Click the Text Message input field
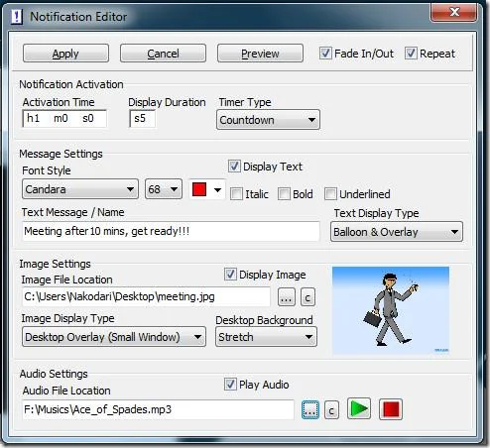490x448 pixels. 171,231
